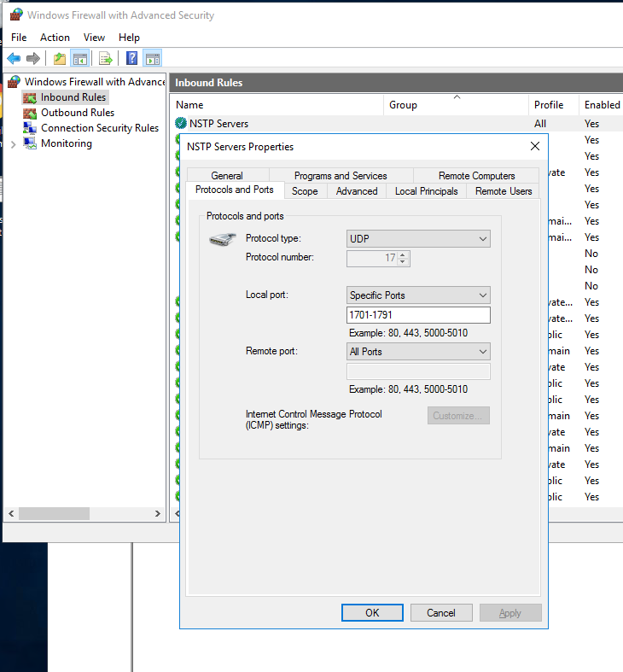Switch to the Programs and Services tab
The height and width of the screenshot is (672, 623).
(341, 176)
